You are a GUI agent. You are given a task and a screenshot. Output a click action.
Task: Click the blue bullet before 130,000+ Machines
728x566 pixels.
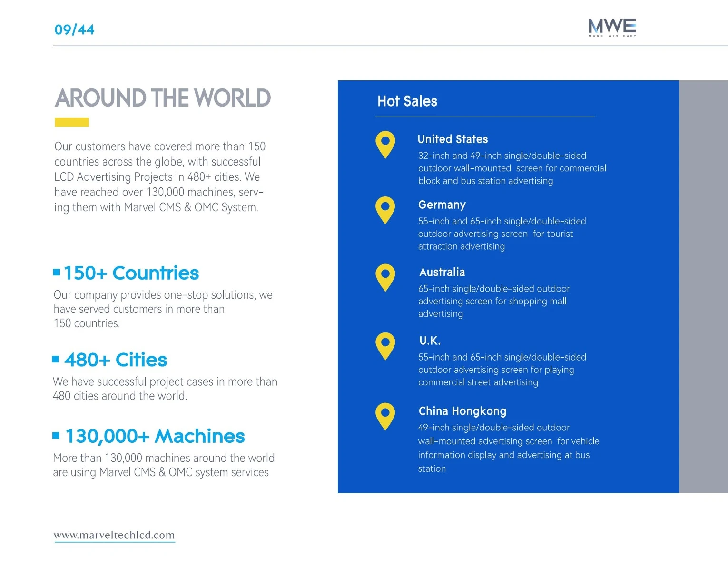[x=56, y=435]
